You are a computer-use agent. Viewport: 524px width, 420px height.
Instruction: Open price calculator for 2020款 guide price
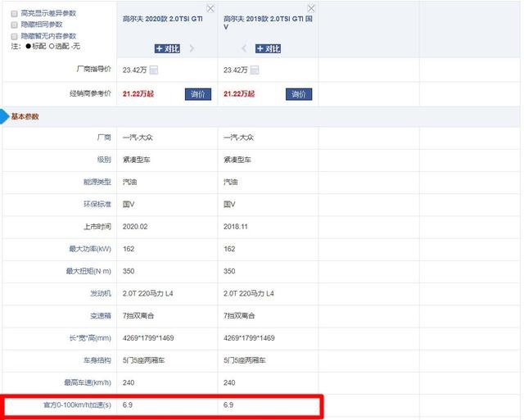coord(154,70)
